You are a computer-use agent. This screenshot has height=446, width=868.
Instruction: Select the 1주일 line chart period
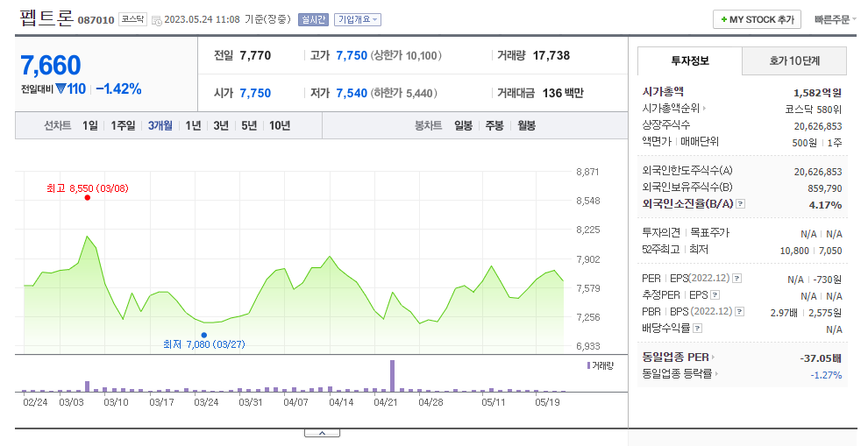point(123,126)
